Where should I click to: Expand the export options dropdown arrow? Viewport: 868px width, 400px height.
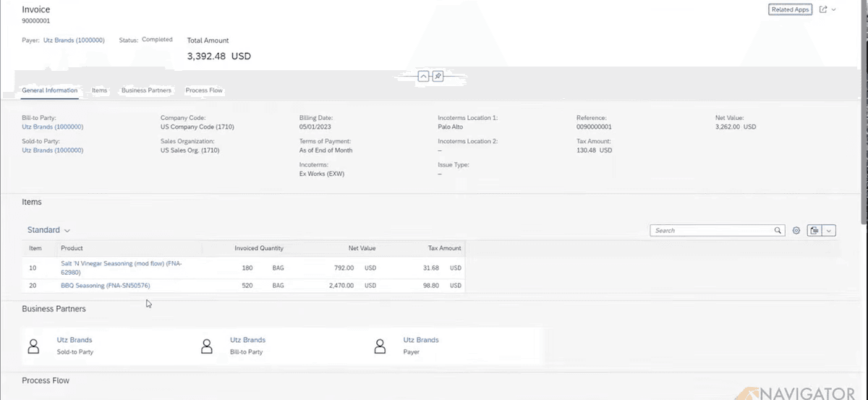(x=829, y=230)
